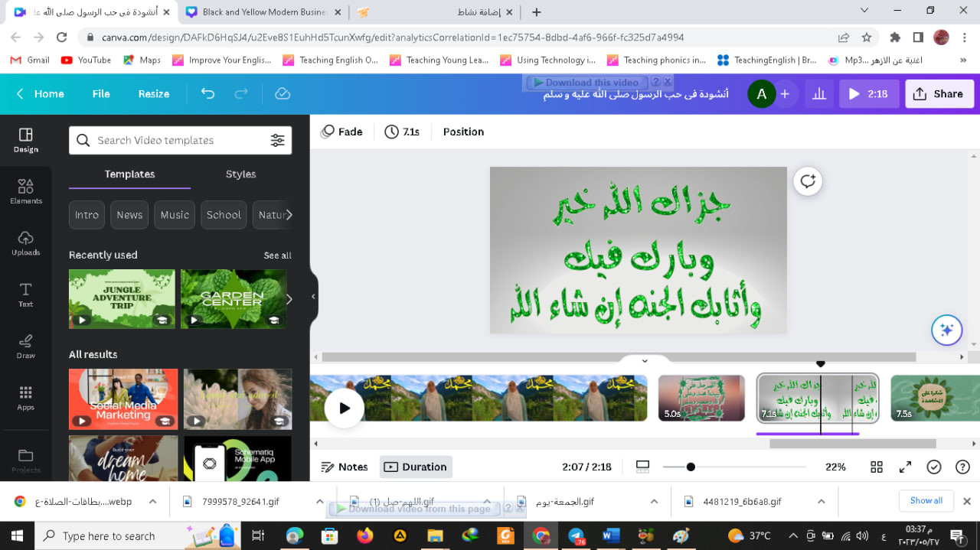Select the 5.0s timeline clip
Image resolution: width=980 pixels, height=550 pixels.
click(701, 398)
